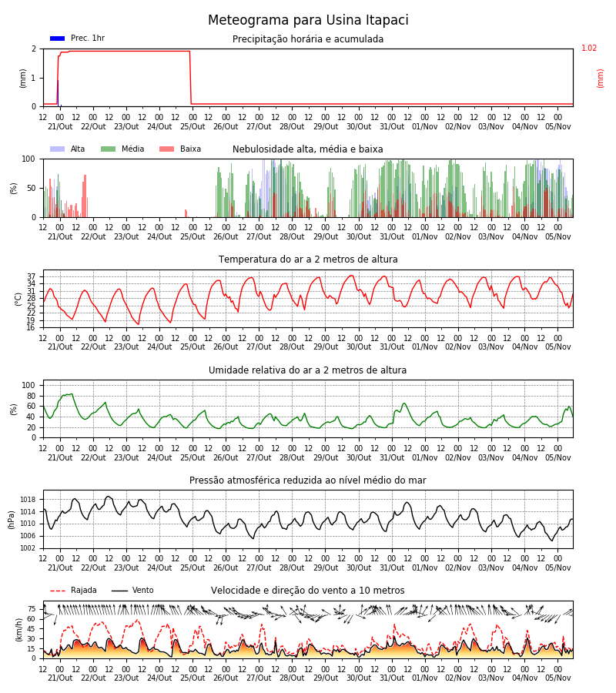
Task: Click the blue Prec. 1hr legend swatch
Action: [x=58, y=38]
